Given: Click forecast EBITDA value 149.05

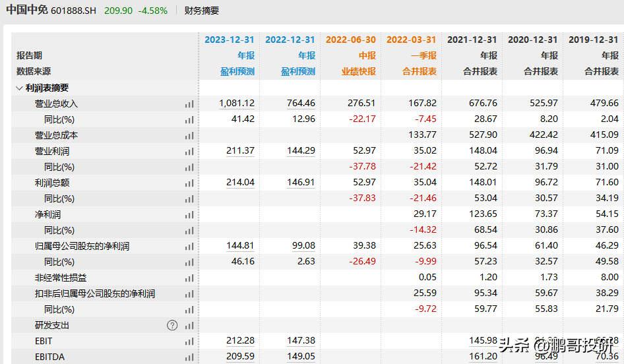Looking at the screenshot, I should tap(301, 357).
